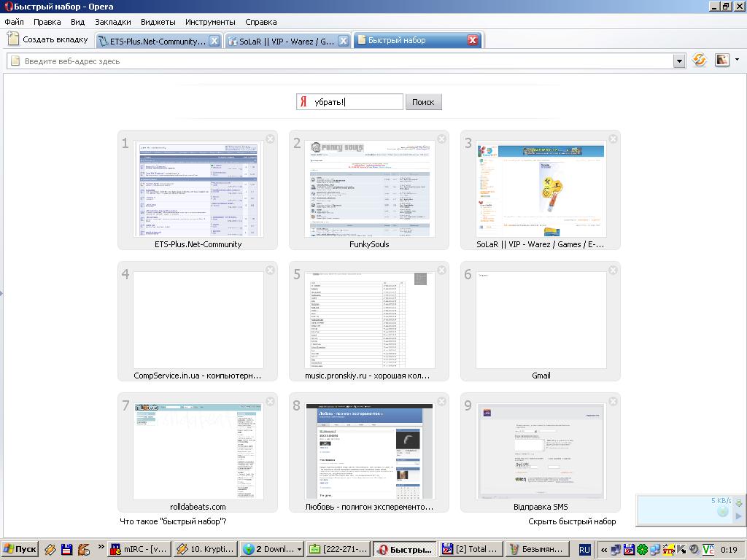Clear the FunkySouls speed dial slot

[x=441, y=139]
